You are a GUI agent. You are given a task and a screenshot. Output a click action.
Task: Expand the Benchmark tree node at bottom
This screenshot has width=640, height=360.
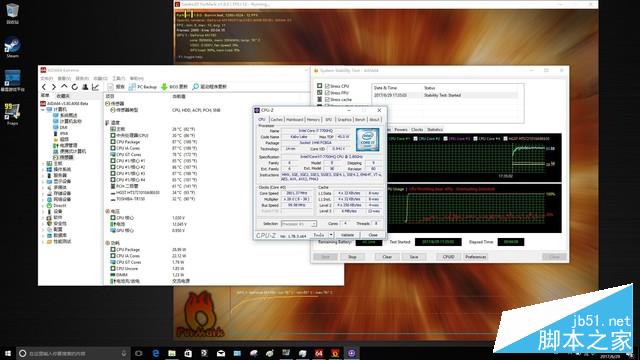(x=43, y=242)
